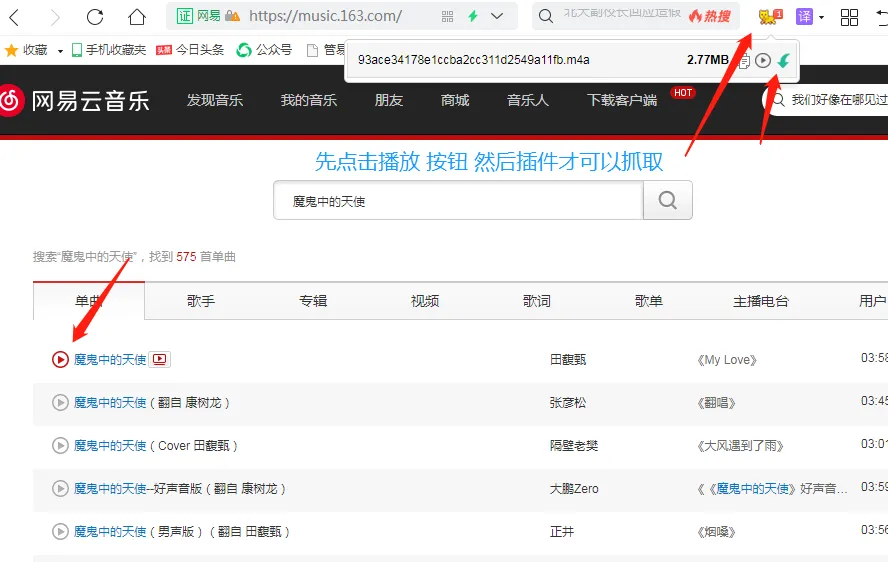Screen dimensions: 888x562
Task: Click the site header search field
Action: 826,100
